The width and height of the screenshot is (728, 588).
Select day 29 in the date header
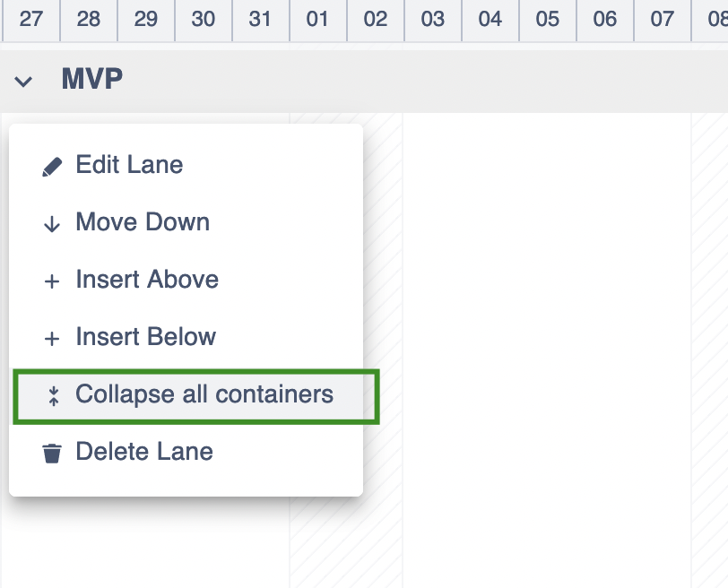146,20
